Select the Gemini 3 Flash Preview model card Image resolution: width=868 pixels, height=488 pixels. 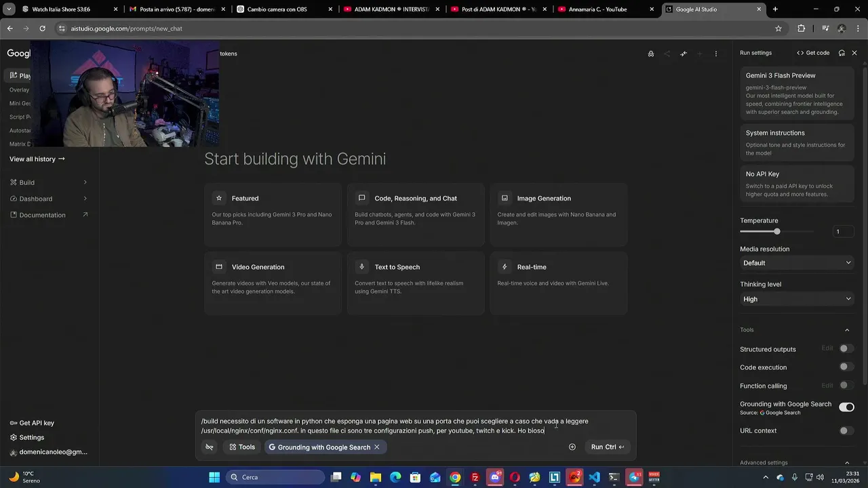coord(797,94)
